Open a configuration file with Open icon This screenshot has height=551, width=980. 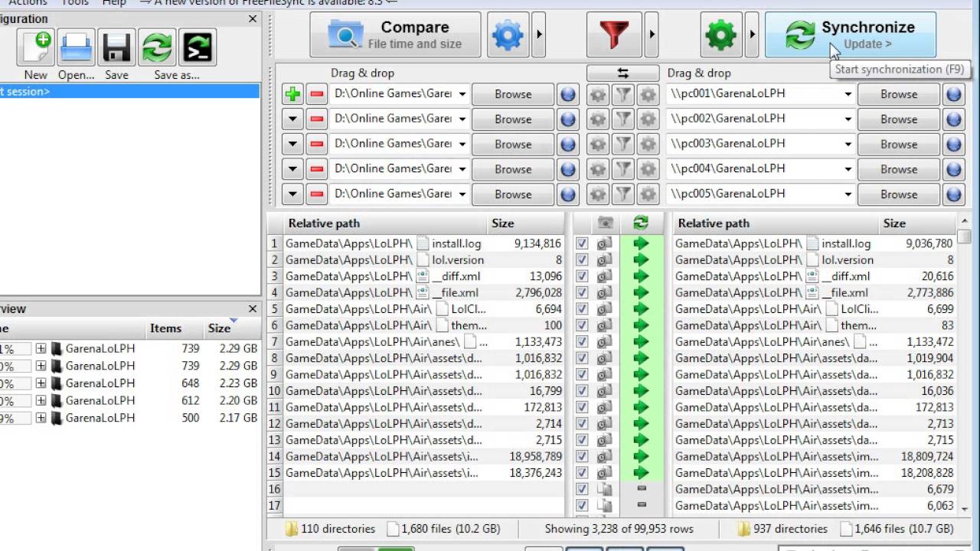click(x=76, y=47)
